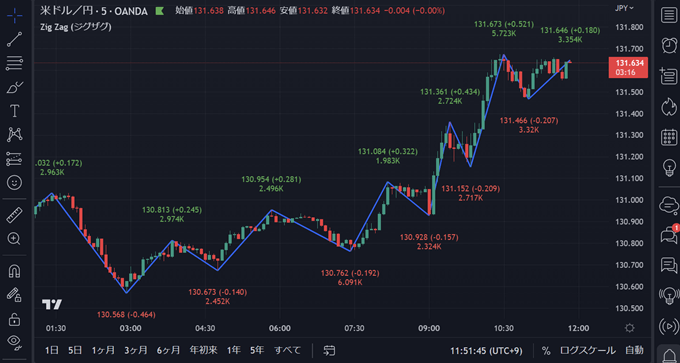Click the 130.954 (+0.281) zigzag label
Viewport: 680px width, 363px height.
[x=271, y=179]
